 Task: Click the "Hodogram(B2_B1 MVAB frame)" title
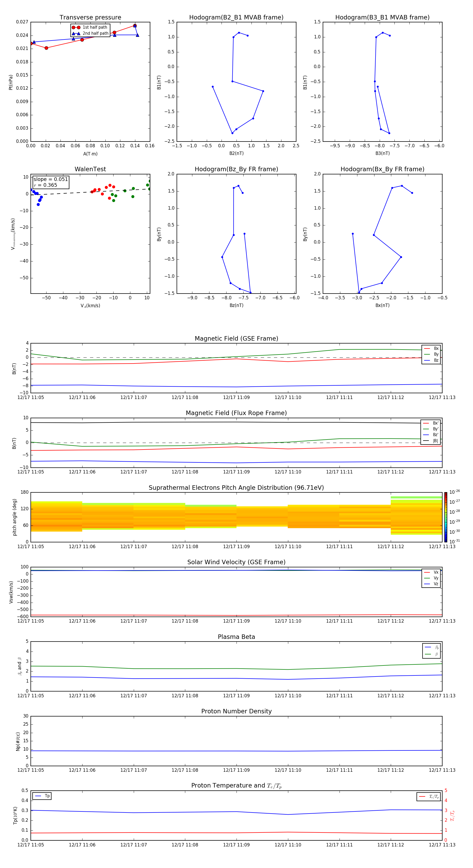(x=236, y=18)
